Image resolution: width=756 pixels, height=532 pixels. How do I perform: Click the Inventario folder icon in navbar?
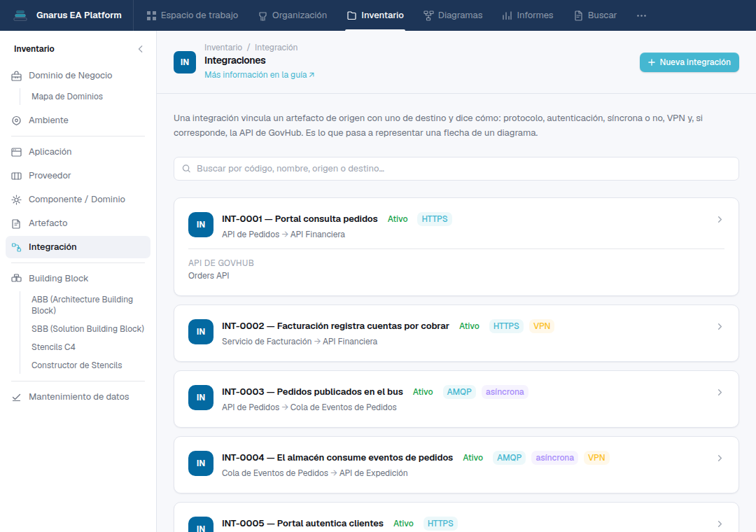[x=351, y=16]
